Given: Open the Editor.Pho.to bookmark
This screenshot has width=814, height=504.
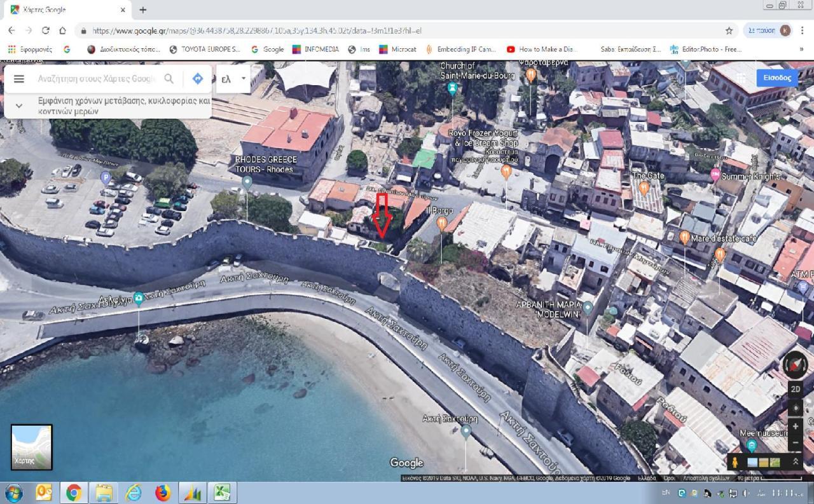Looking at the screenshot, I should coord(705,49).
